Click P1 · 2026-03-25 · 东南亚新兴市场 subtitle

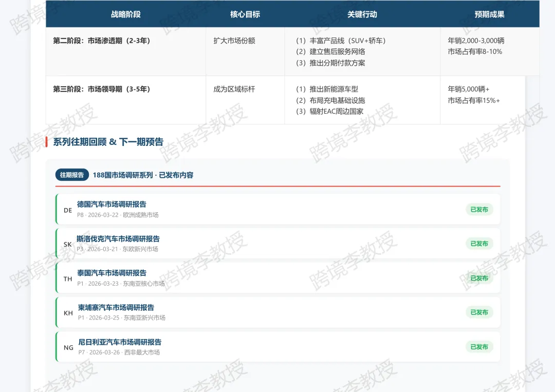click(x=122, y=318)
